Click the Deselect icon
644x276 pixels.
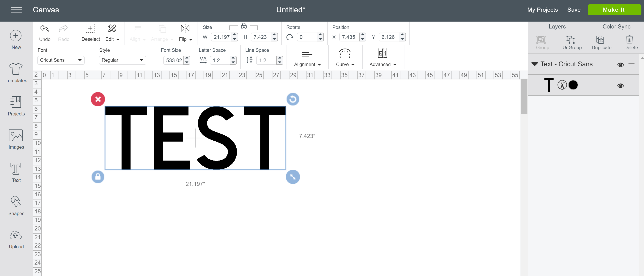pos(90,28)
